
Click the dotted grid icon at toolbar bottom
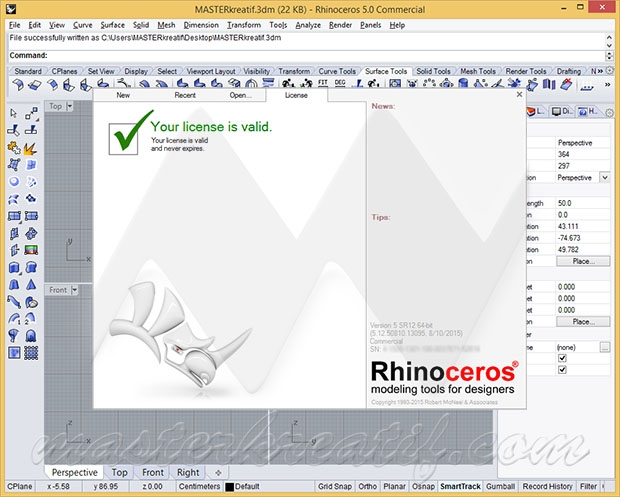tap(31, 352)
